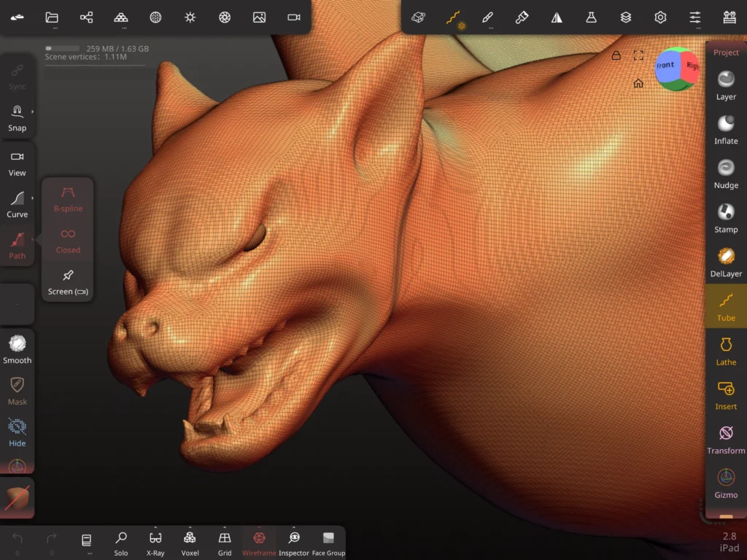Lock the camera rotation

pos(616,55)
